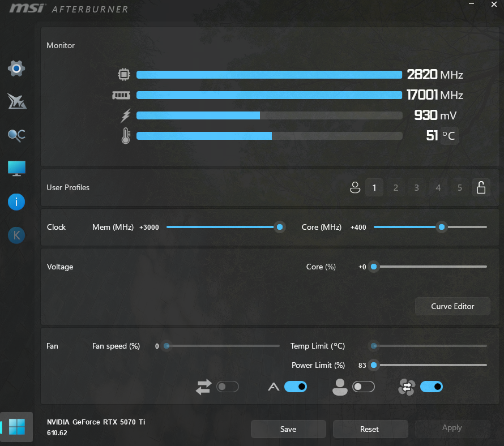Click the auto fan 'A' icon
Image resolution: width=504 pixels, height=446 pixels.
pos(274,387)
